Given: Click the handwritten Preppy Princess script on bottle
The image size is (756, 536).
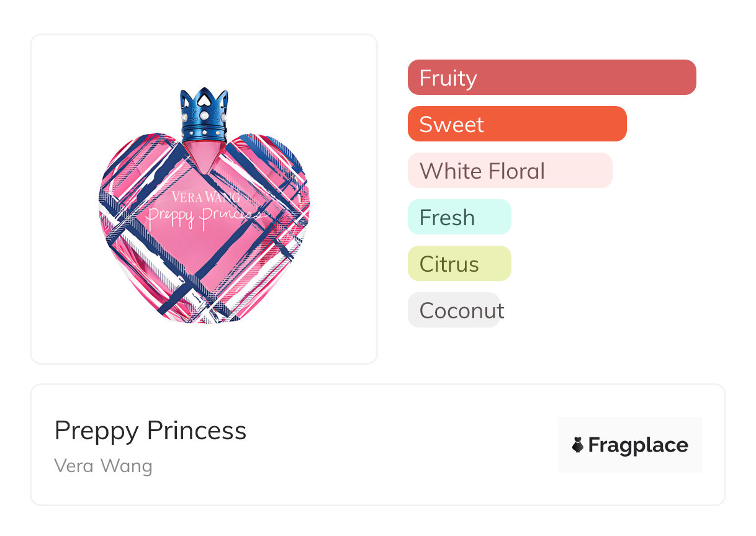Looking at the screenshot, I should [x=200, y=216].
